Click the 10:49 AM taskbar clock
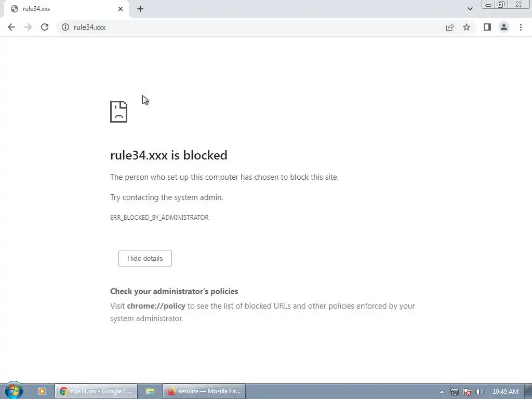The height and width of the screenshot is (399, 532). [x=505, y=392]
